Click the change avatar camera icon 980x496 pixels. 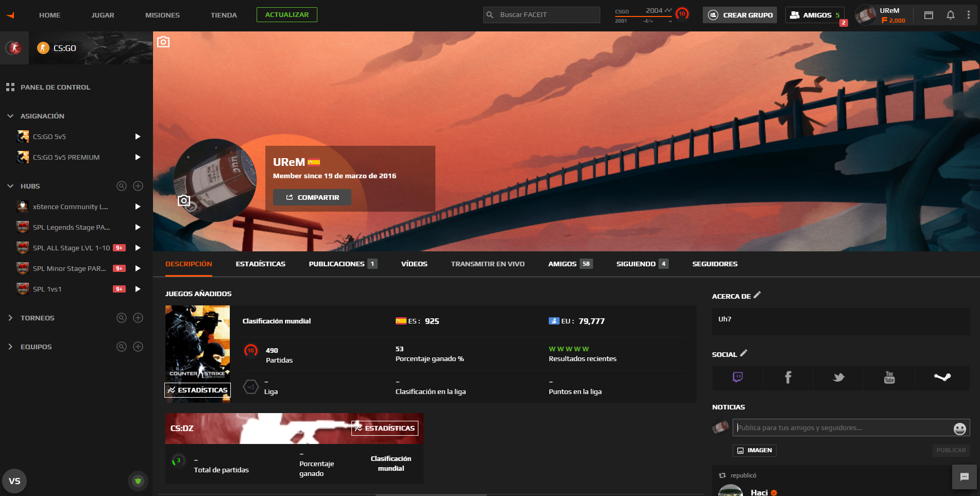coord(184,200)
